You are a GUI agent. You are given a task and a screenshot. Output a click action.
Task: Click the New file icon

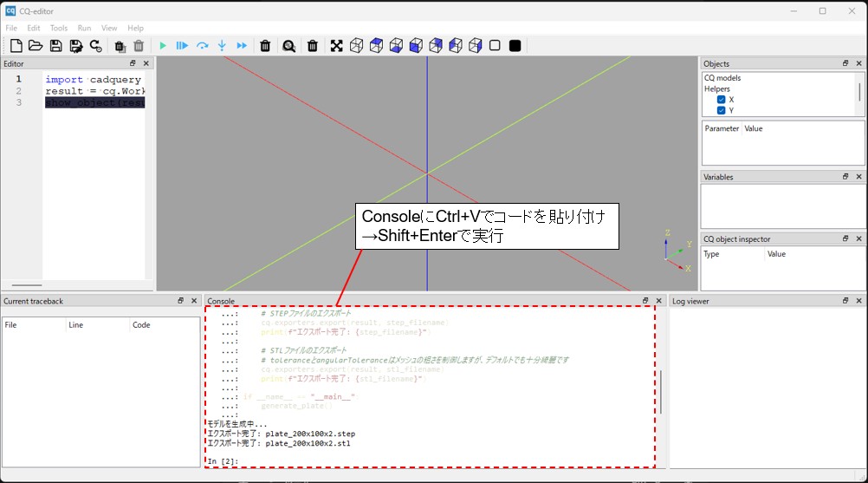point(16,46)
